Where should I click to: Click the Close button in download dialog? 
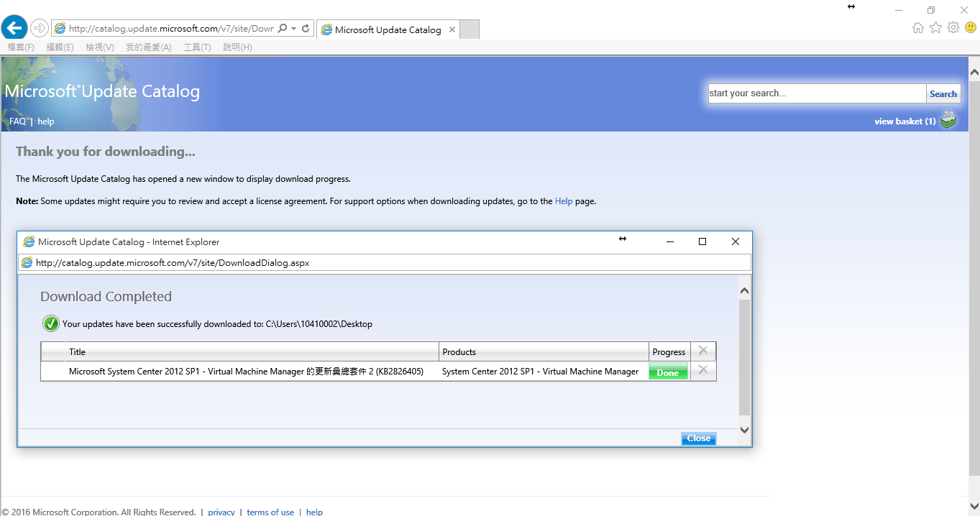click(x=698, y=438)
